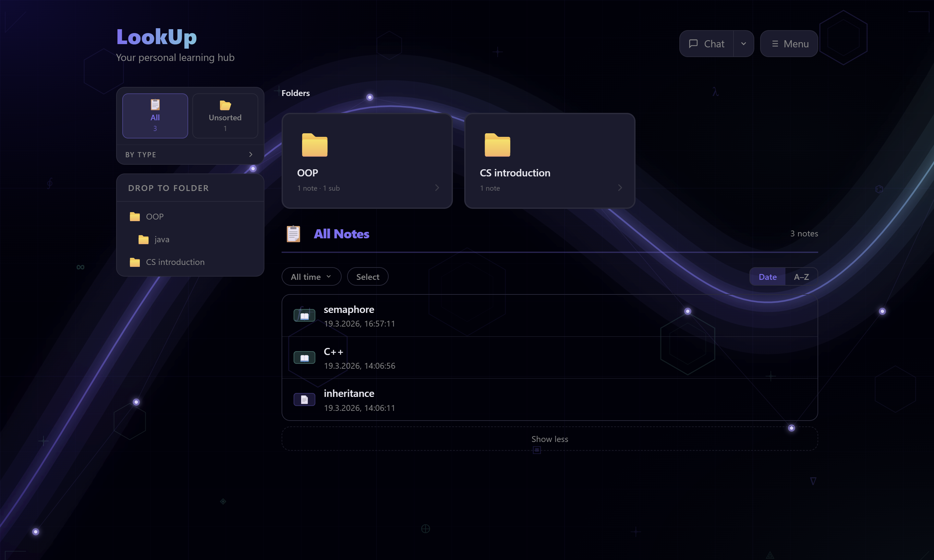The image size is (934, 560).
Task: Click Select to enter selection mode
Action: (367, 277)
